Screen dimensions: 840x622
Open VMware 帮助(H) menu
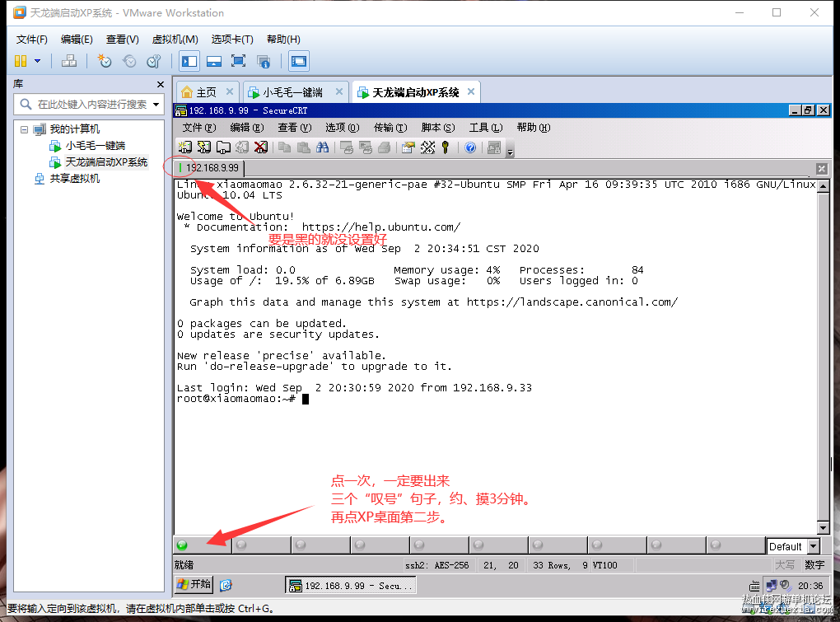coord(283,39)
